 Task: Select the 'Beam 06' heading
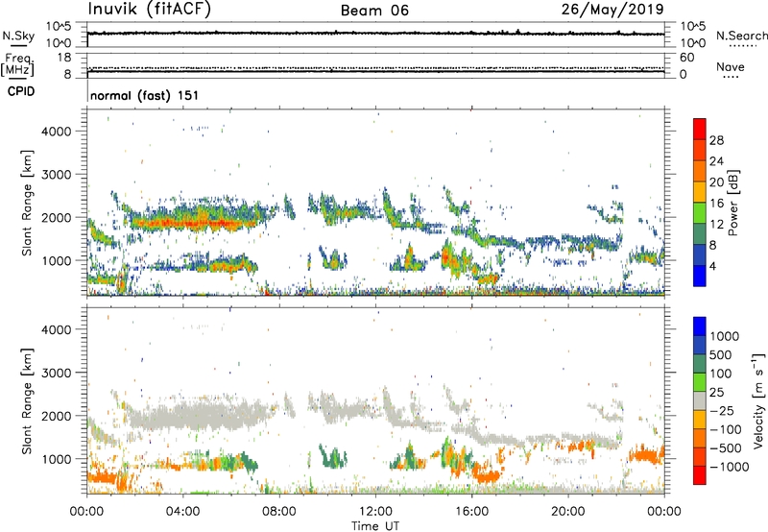coord(374,11)
